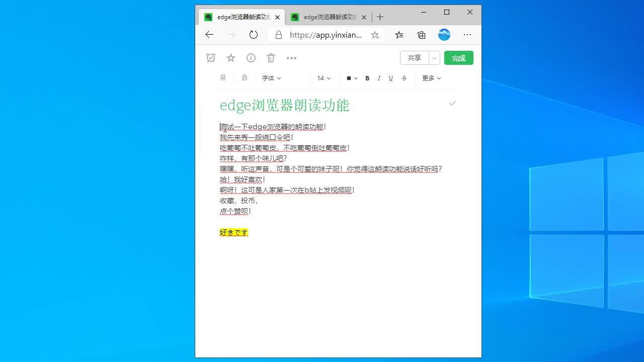Screen dimensions: 644x362
Task: Show note info icon
Action: [x=251, y=58]
